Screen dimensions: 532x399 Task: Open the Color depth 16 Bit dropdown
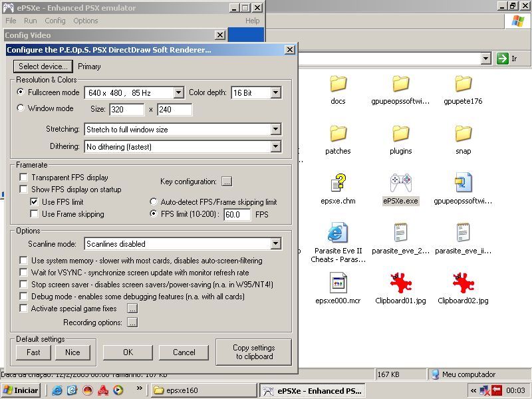pyautogui.click(x=275, y=92)
